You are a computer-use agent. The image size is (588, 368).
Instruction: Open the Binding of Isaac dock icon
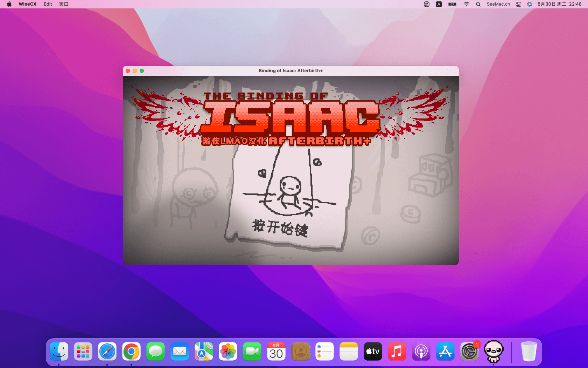[493, 352]
